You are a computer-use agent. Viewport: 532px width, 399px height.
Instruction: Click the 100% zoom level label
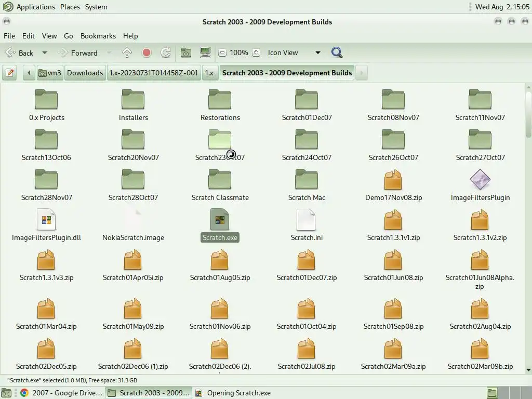pyautogui.click(x=239, y=52)
